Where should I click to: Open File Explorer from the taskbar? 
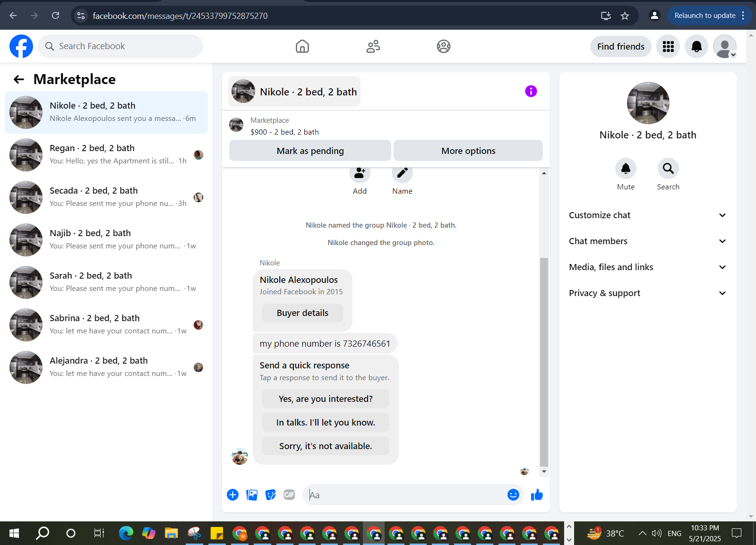tap(171, 533)
